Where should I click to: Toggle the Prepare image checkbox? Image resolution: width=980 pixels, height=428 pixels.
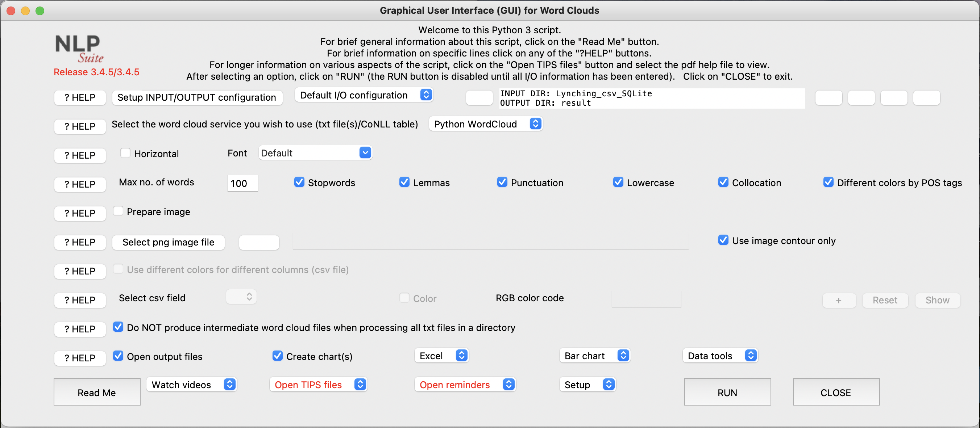click(118, 211)
